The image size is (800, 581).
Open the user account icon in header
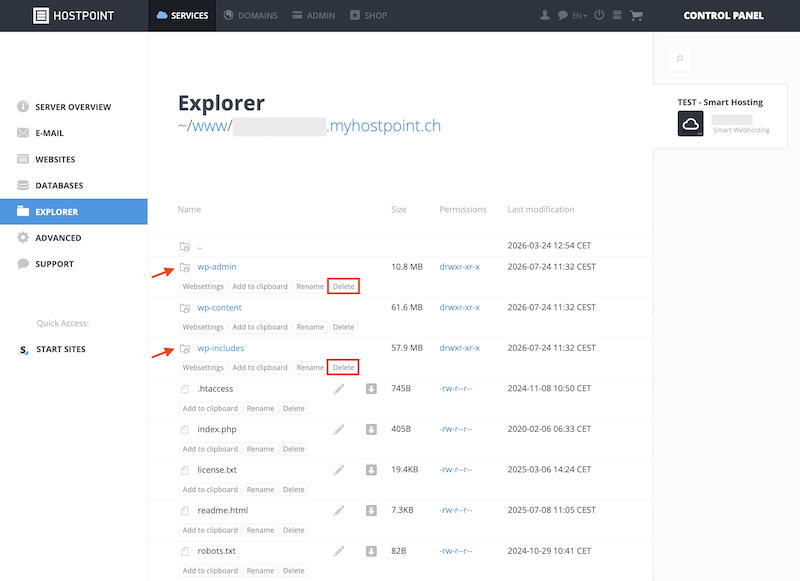(545, 15)
